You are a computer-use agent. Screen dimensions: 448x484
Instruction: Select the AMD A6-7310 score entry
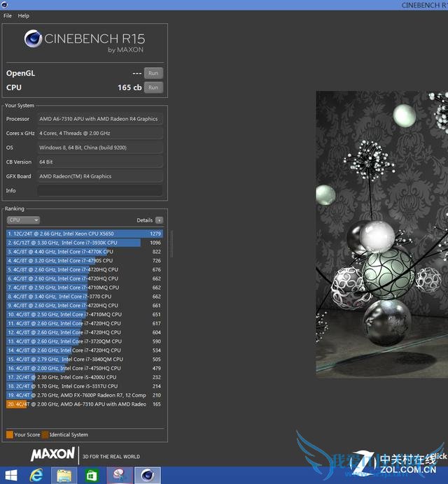84,404
